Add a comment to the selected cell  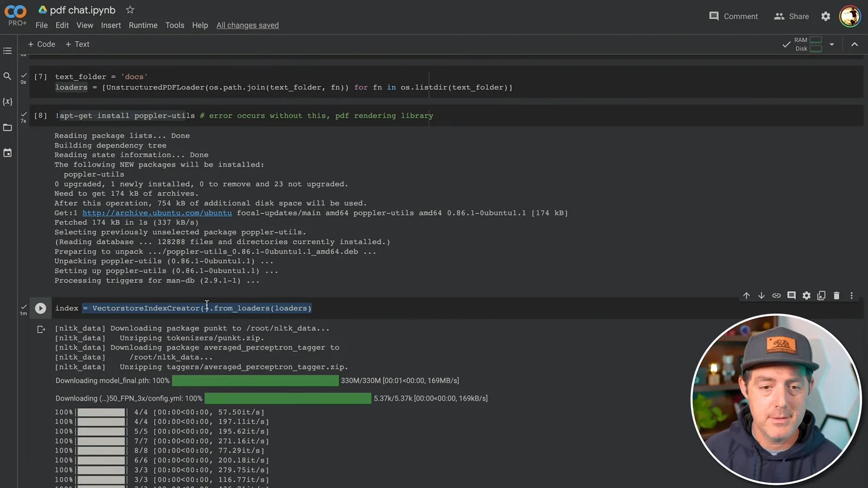tap(792, 296)
